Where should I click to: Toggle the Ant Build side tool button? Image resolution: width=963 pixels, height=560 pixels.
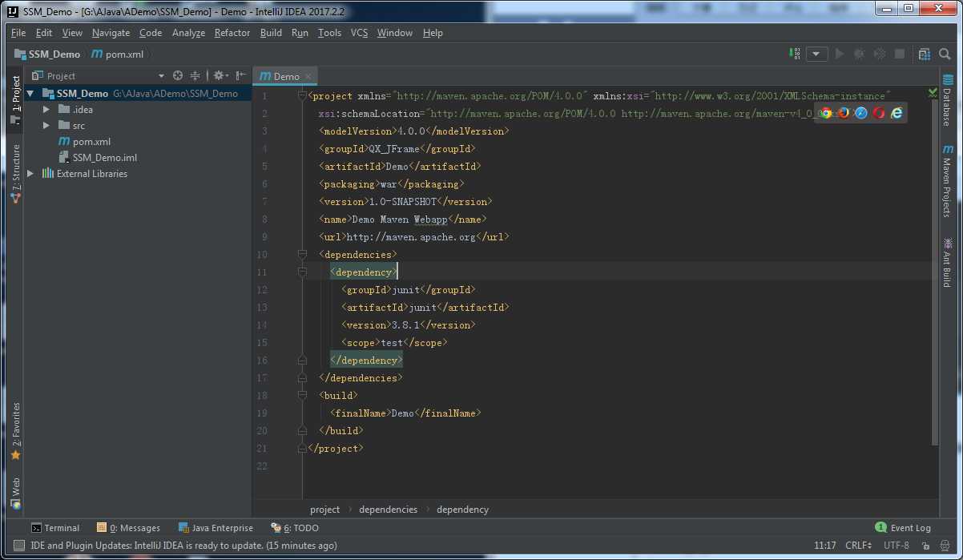click(948, 261)
